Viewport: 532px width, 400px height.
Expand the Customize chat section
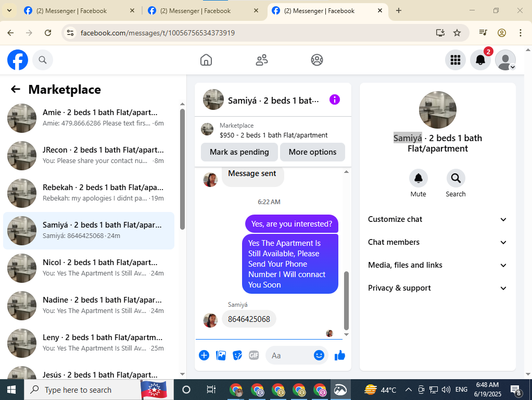pos(437,219)
